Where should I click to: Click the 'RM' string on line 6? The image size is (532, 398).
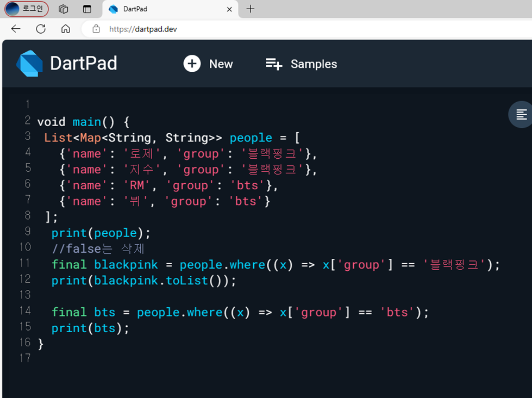pyautogui.click(x=137, y=185)
